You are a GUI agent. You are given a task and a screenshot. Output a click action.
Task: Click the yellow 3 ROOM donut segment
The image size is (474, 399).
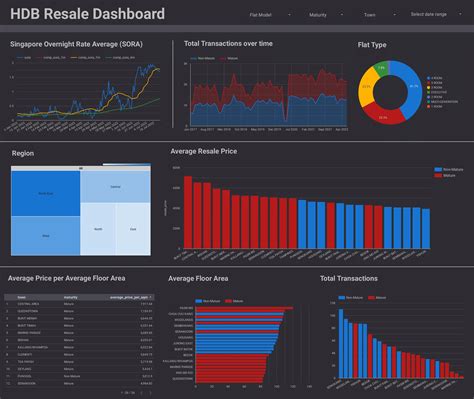366,87
